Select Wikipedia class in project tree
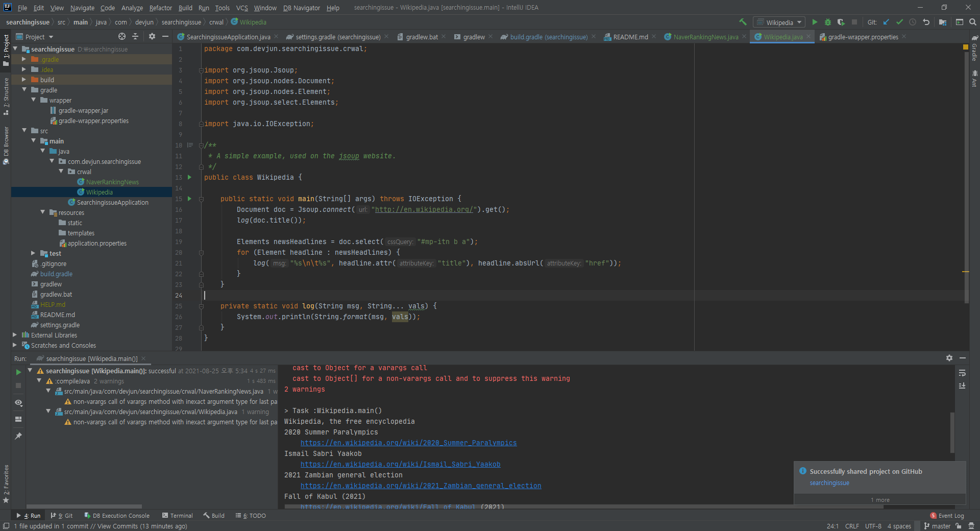This screenshot has width=980, height=531. [x=100, y=192]
